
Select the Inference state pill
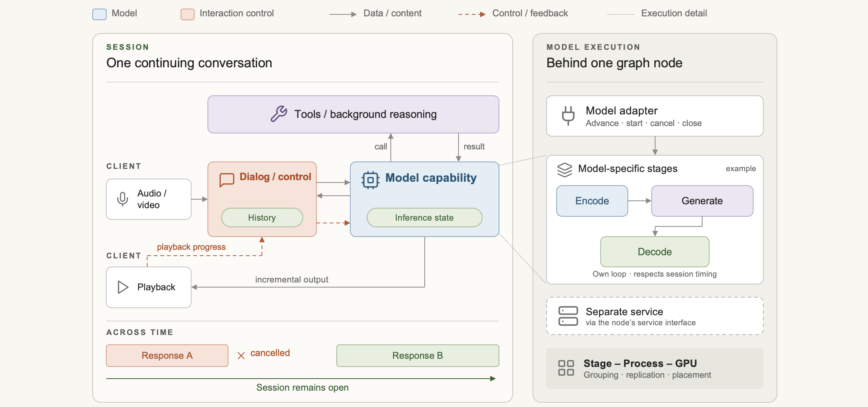[x=424, y=218]
